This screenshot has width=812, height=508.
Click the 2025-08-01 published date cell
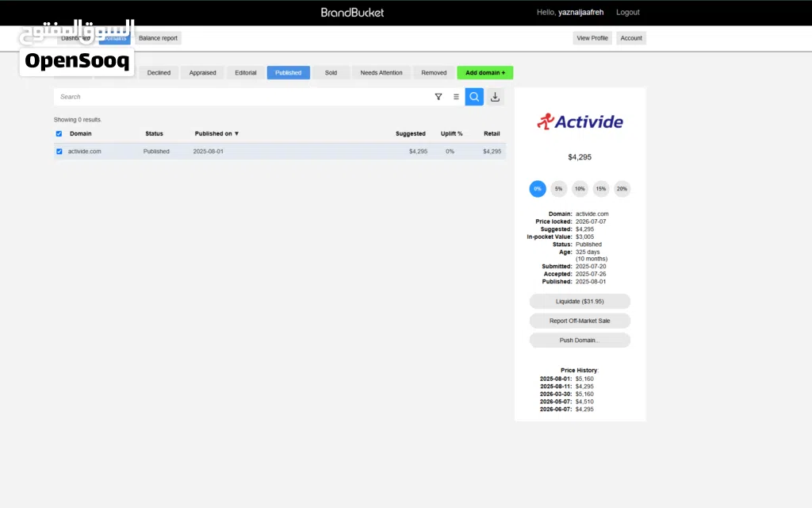(209, 152)
